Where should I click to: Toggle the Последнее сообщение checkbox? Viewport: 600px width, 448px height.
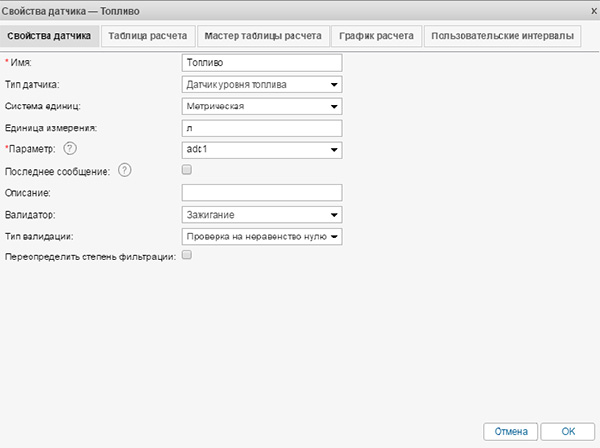[187, 171]
